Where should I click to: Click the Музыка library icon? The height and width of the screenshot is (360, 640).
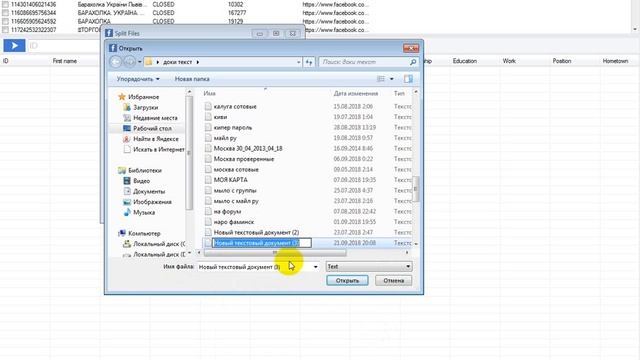pos(127,212)
